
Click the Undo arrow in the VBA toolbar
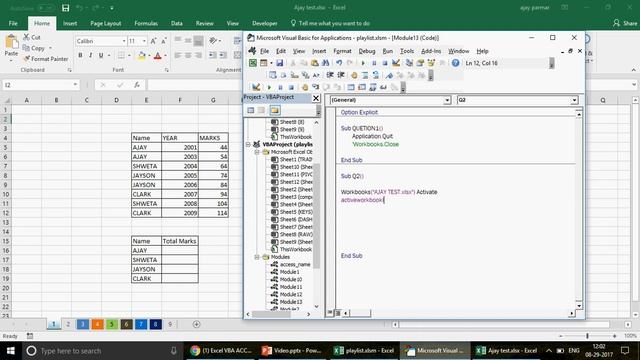(x=339, y=63)
